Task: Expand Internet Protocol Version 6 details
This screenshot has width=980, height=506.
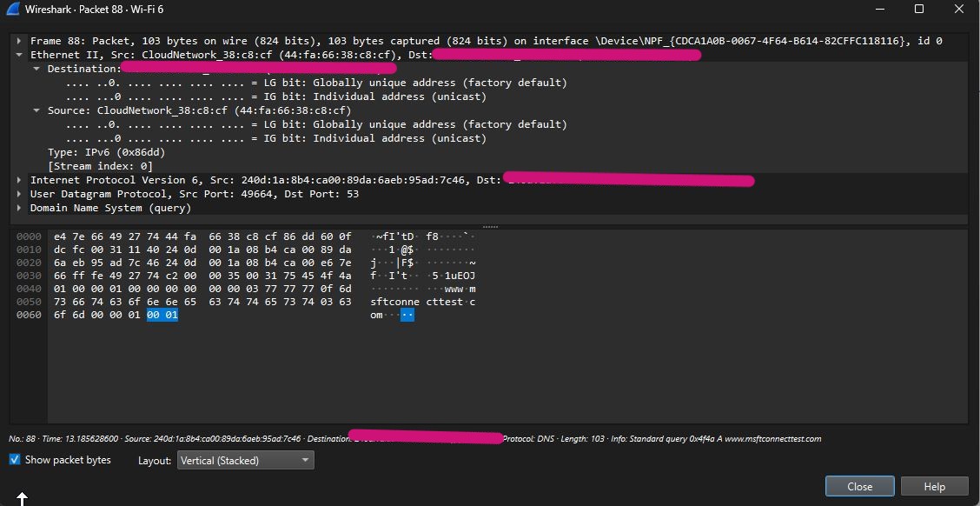Action: (x=21, y=180)
